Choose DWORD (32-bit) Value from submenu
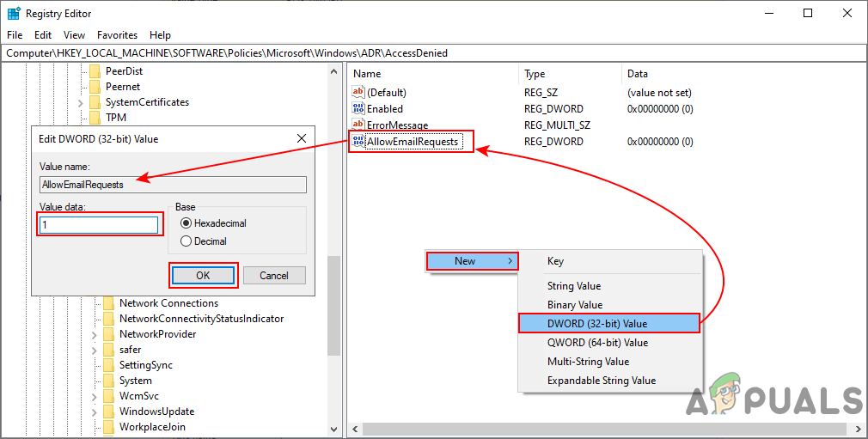This screenshot has height=439, width=868. [x=610, y=324]
